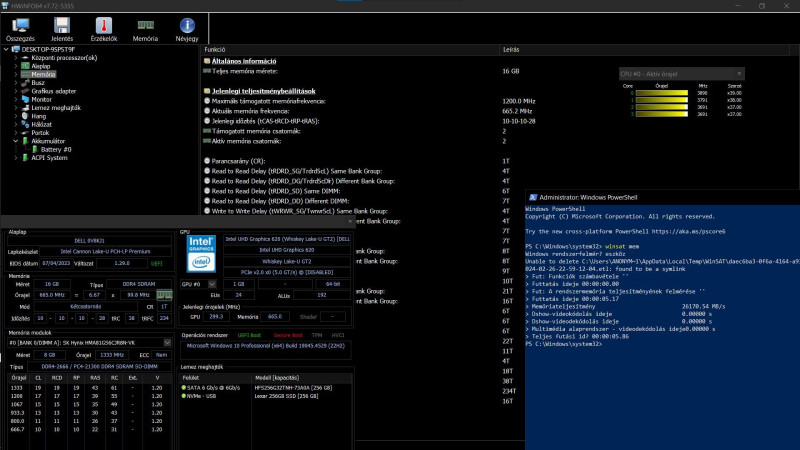Screen dimensions: 800x450
Task: Open the Összegzés summary toolbar icon
Action: click(20, 26)
